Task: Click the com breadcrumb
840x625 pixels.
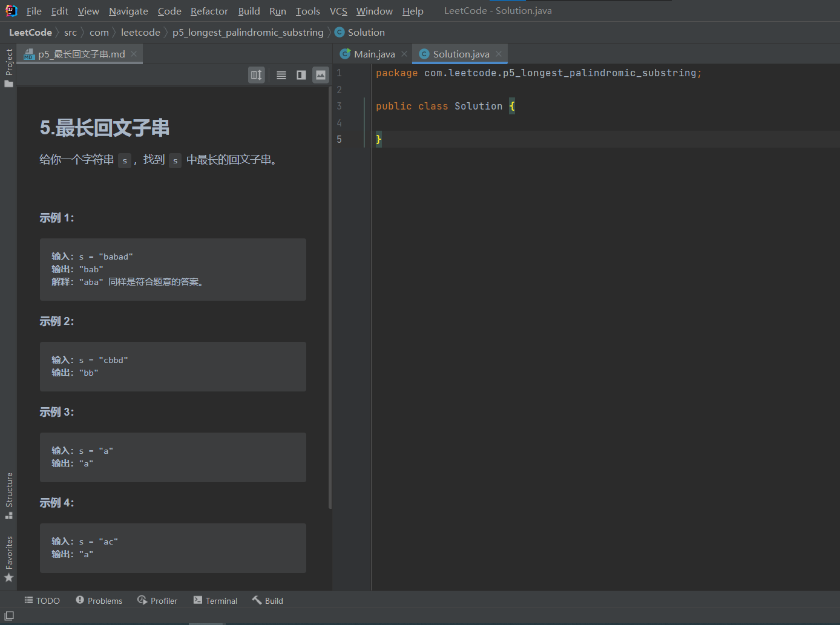Action: point(99,32)
